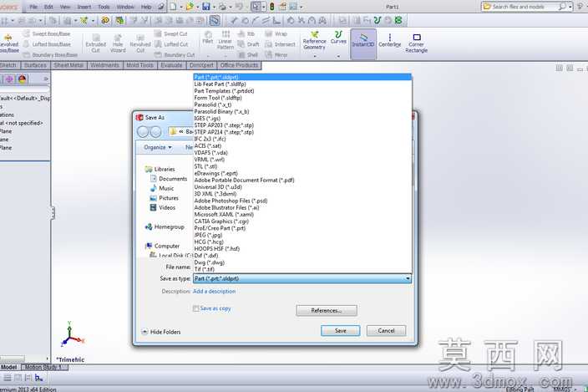Click the Add a description link
Viewport: 588px width, 392px height.
(214, 291)
